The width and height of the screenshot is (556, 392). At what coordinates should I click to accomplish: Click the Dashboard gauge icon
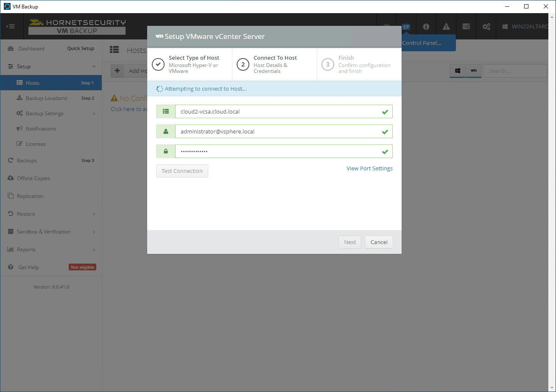11,49
